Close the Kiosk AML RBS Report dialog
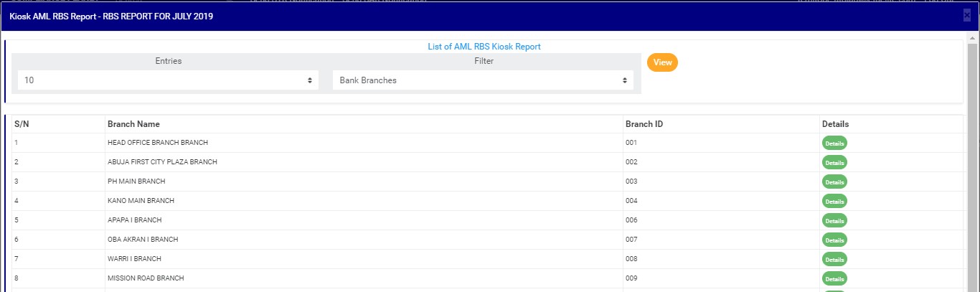 966,16
